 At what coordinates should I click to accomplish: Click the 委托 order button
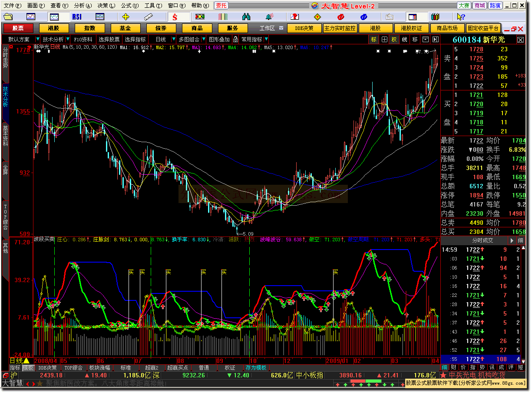(221, 5)
